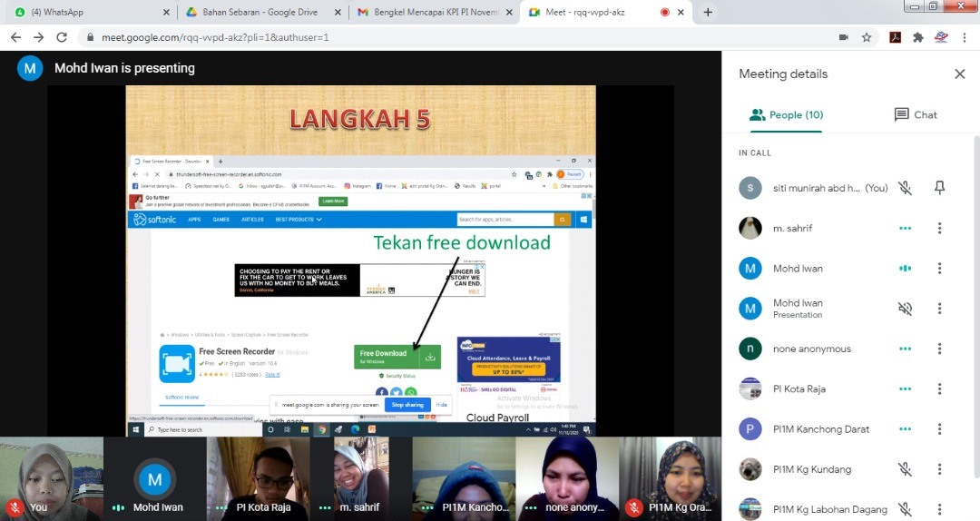Screen dimensions: 980x521
Task: Open more options for m. sahrif
Action: (939, 229)
